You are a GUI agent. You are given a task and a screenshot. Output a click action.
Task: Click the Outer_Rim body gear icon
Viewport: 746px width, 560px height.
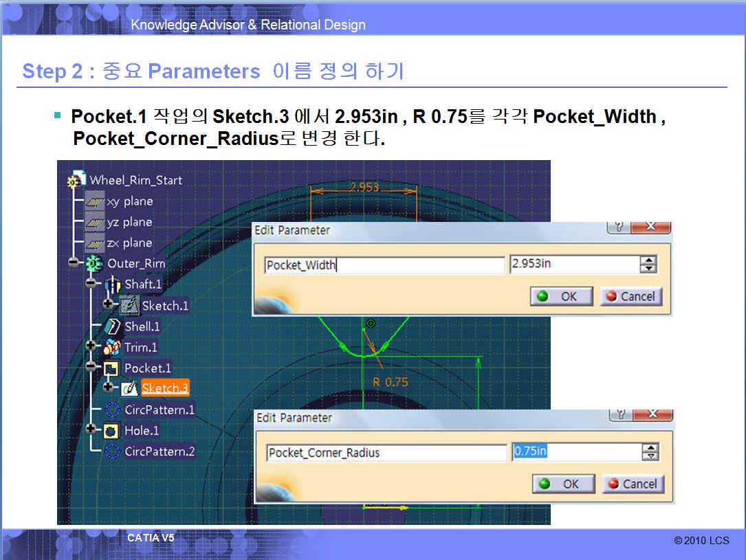(94, 263)
